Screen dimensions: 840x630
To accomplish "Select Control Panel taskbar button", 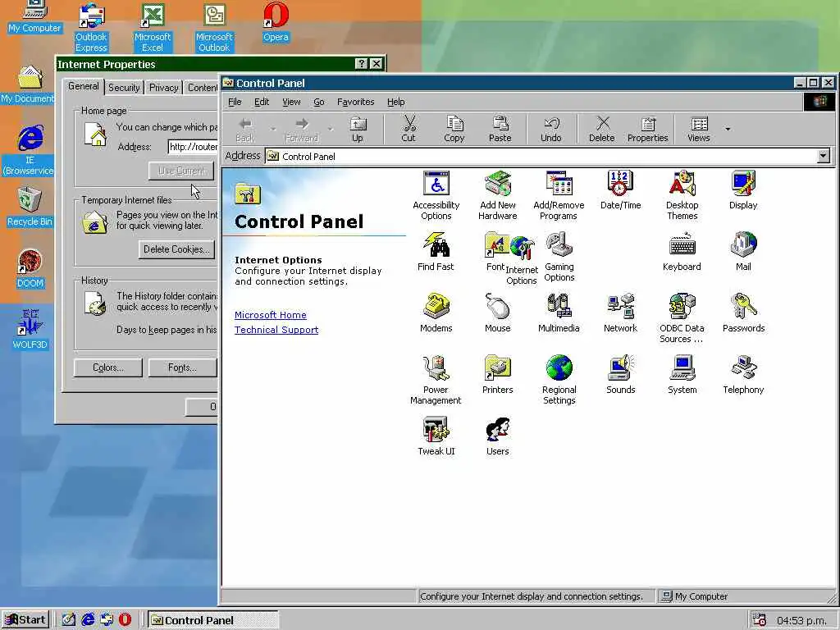I will [x=213, y=620].
